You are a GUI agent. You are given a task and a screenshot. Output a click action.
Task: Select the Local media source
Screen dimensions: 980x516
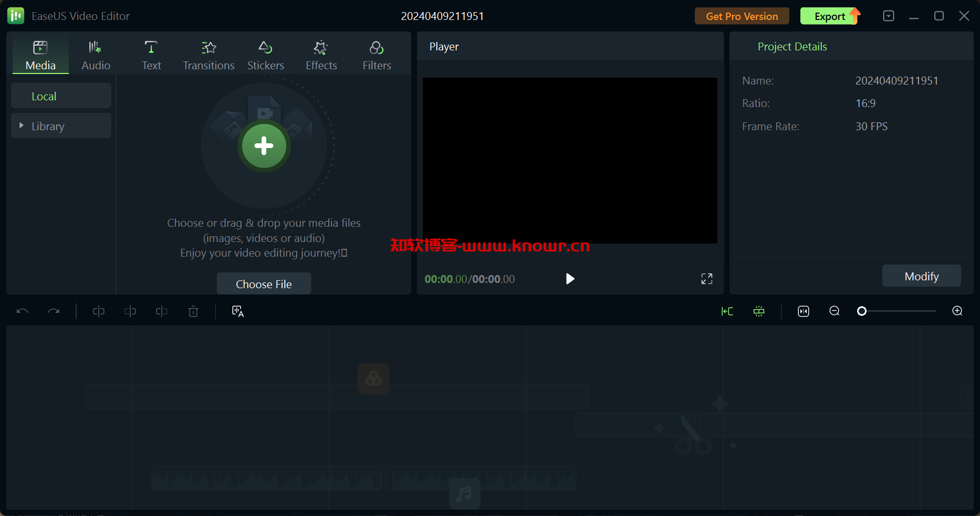click(61, 96)
